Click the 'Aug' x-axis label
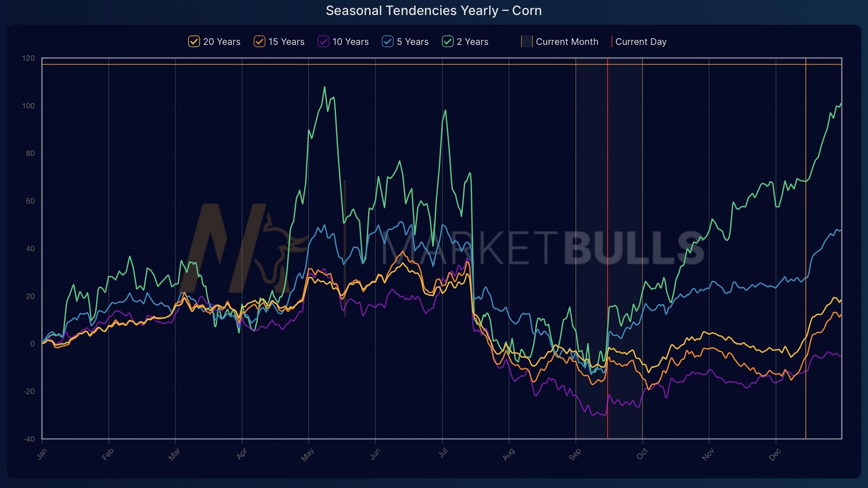 pos(508,454)
